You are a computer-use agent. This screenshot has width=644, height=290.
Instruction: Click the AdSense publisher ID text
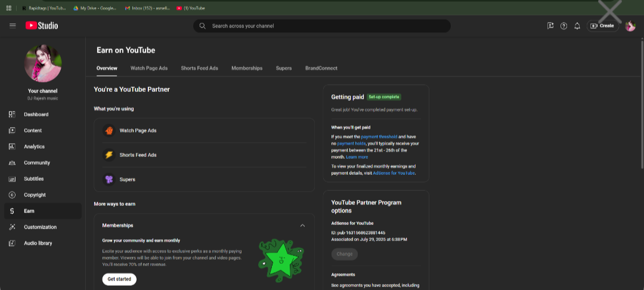(358, 233)
